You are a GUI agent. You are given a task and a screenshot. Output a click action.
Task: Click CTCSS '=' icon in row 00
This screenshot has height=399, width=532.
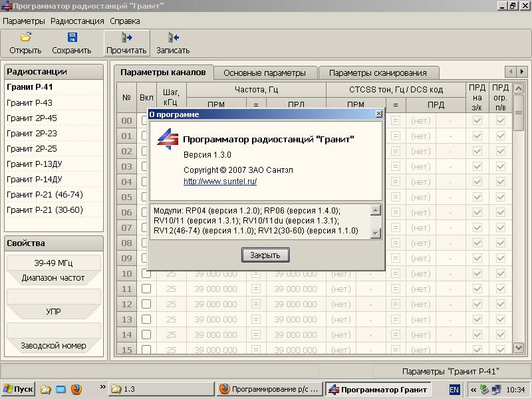click(396, 120)
